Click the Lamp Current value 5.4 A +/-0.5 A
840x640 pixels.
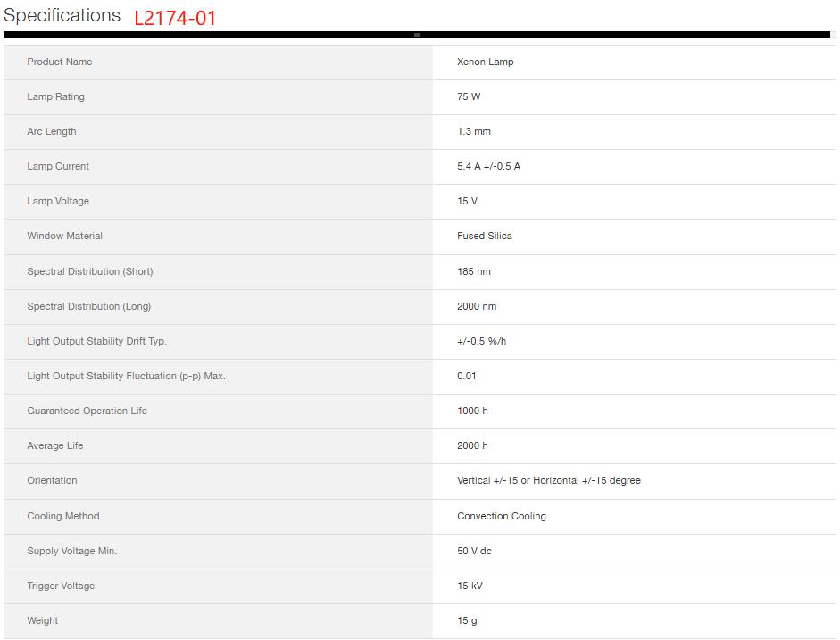[488, 166]
